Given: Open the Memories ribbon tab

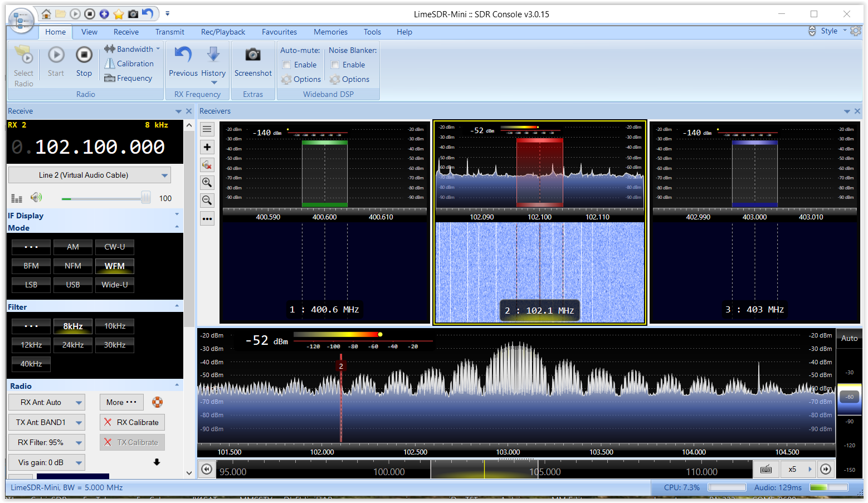Looking at the screenshot, I should click(x=330, y=32).
